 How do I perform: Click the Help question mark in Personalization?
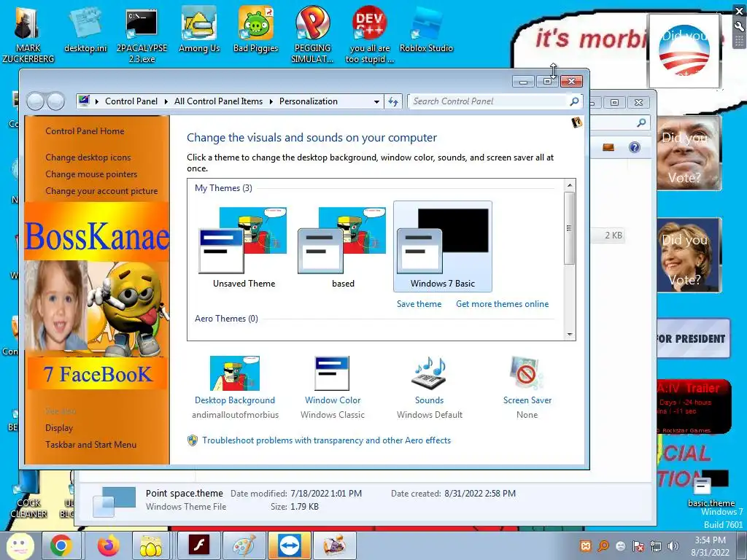pos(576,122)
